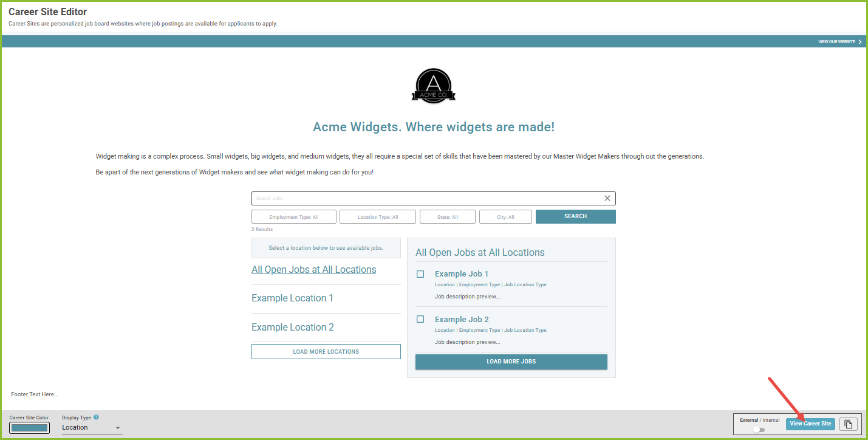Viewport: 868px width, 440px height.
Task: Open the Location Type: All filter
Action: click(x=378, y=217)
